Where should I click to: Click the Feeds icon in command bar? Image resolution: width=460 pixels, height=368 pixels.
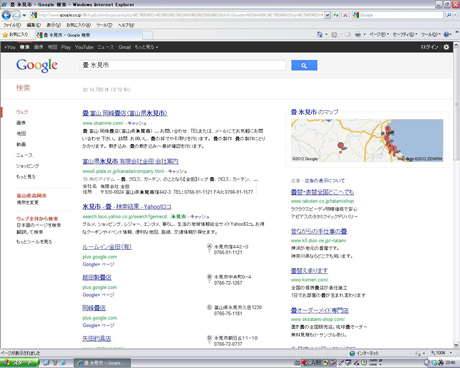point(334,34)
